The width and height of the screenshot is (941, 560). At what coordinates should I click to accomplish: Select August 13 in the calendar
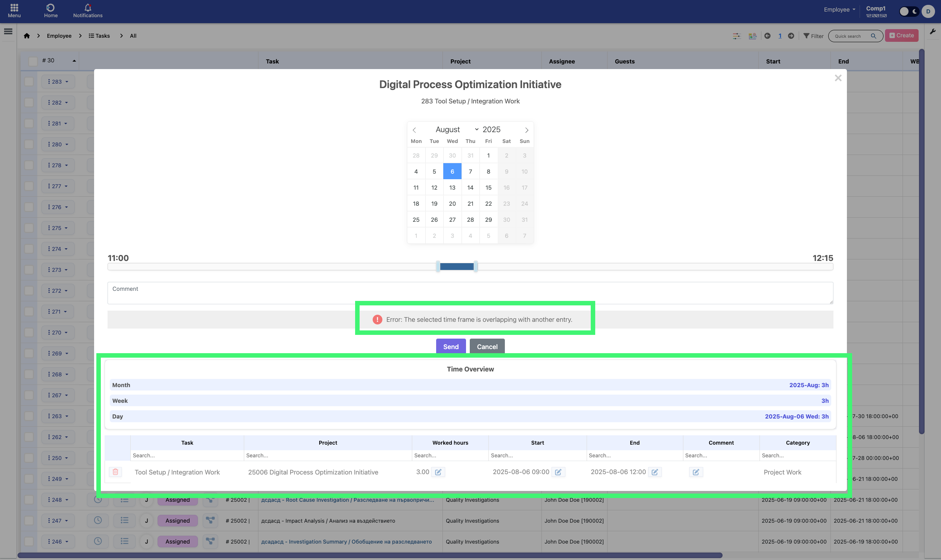click(x=452, y=187)
